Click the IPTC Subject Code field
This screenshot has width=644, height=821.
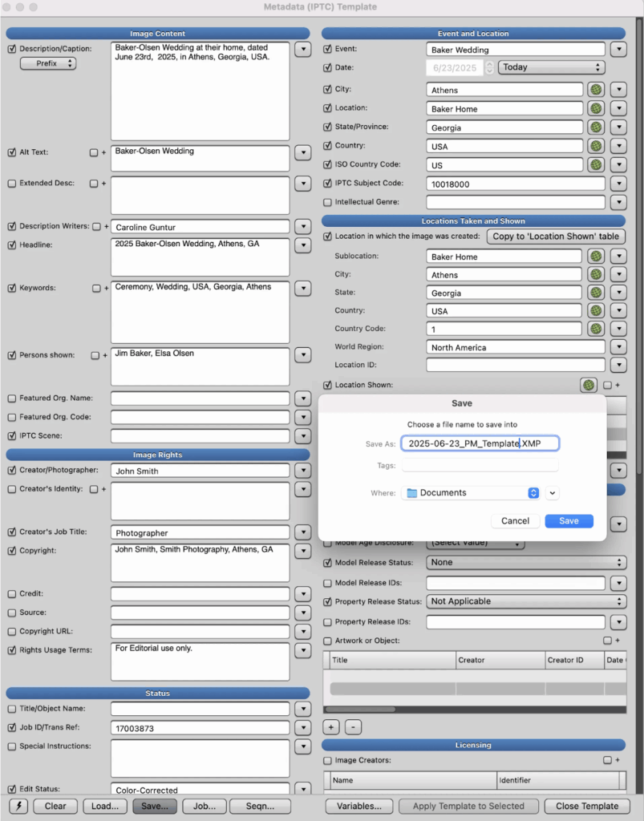[516, 184]
